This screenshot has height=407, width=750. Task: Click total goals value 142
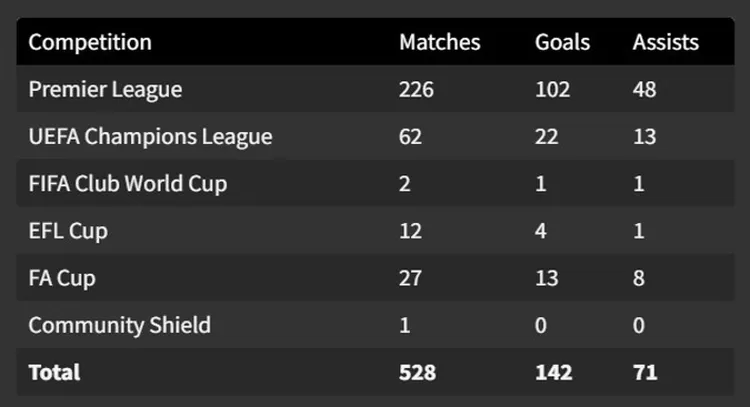pyautogui.click(x=553, y=372)
